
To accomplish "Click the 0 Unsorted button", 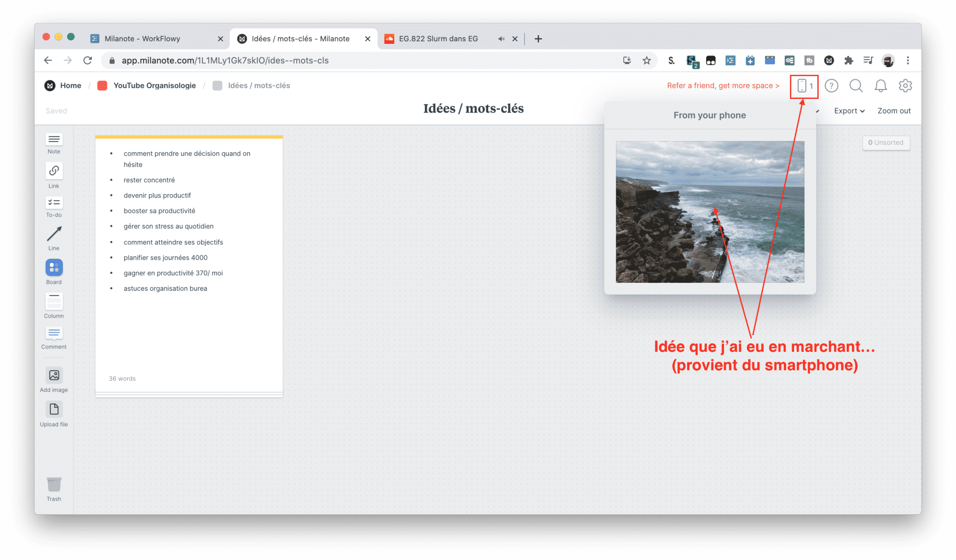I will click(x=886, y=142).
